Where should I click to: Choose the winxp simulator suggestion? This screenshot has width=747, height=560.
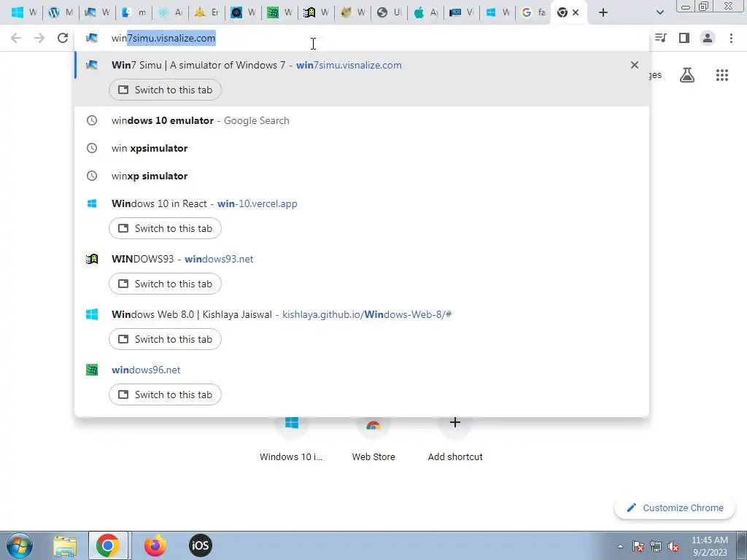point(362,176)
